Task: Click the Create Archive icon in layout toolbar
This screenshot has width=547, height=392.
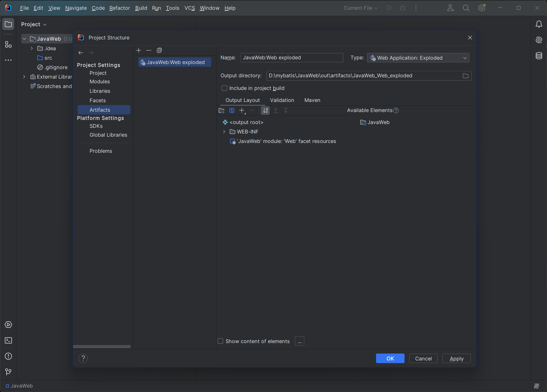Action: point(232,110)
